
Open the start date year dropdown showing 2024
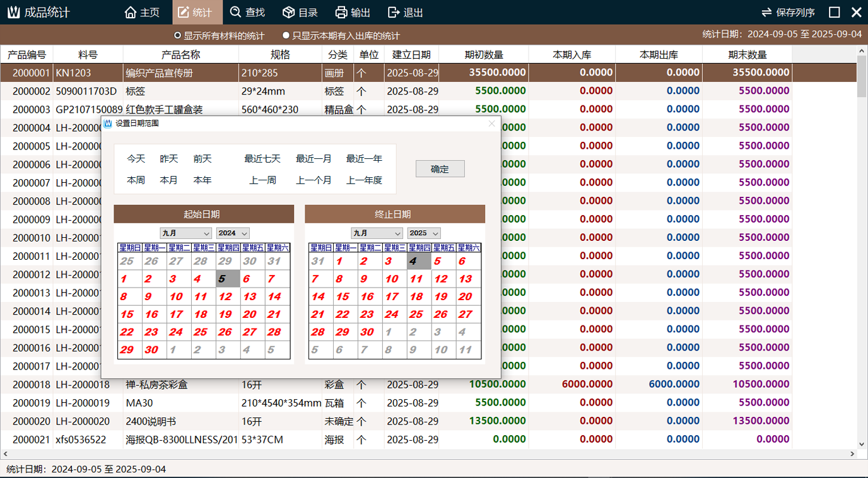233,233
